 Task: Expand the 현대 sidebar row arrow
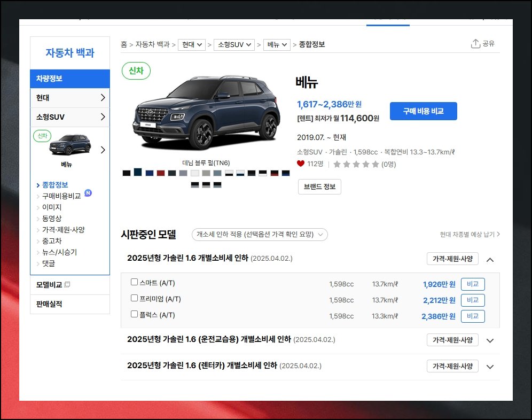103,98
